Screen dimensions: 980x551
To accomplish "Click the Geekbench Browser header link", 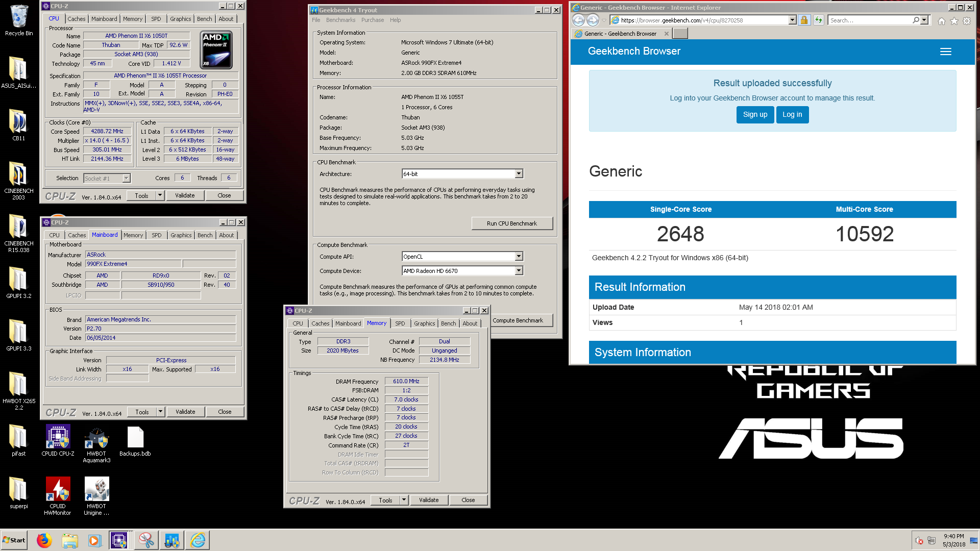I will 634,51.
